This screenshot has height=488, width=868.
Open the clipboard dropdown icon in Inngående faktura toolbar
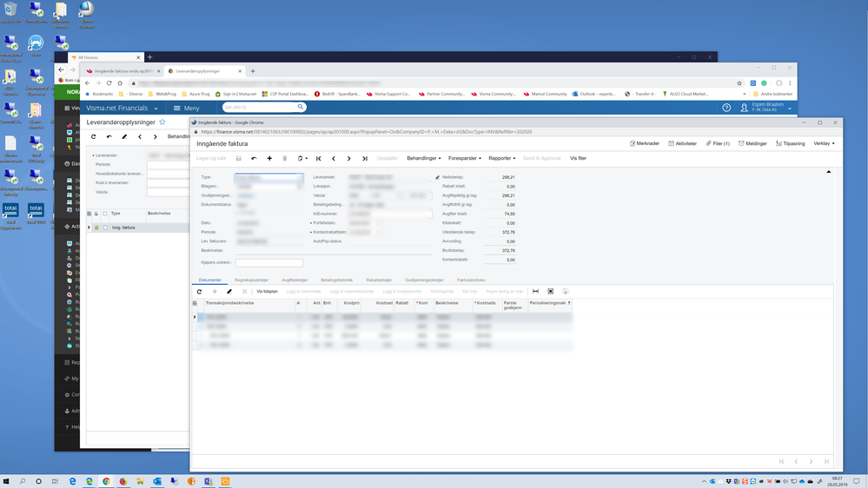click(302, 158)
